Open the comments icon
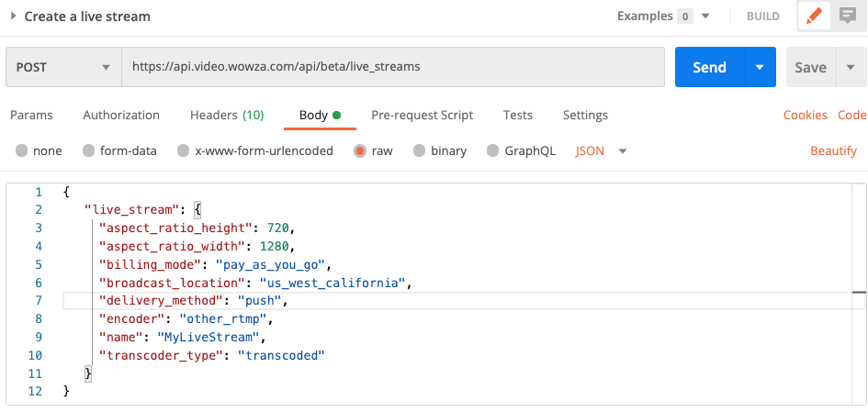 click(848, 16)
